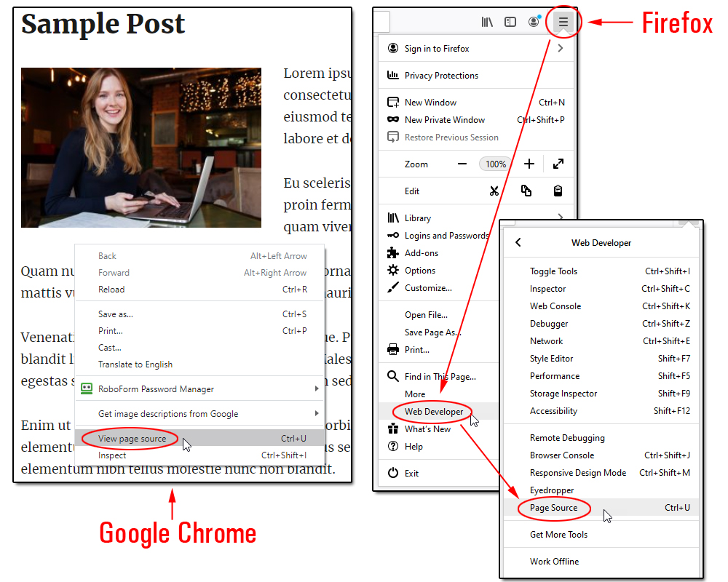Open Firefox hamburger menu button
This screenshot has width=728, height=582.
tap(563, 22)
